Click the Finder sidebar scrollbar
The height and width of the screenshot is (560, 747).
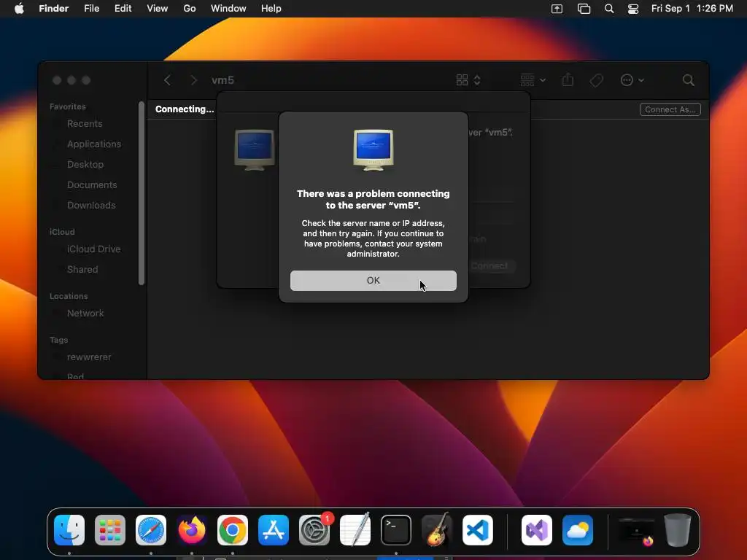click(141, 192)
